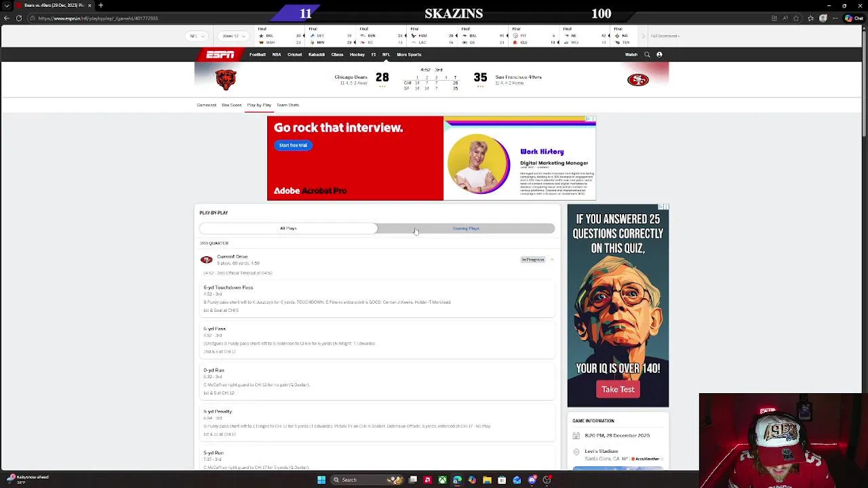
Task: Click the browser address bar URL
Action: click(98, 18)
